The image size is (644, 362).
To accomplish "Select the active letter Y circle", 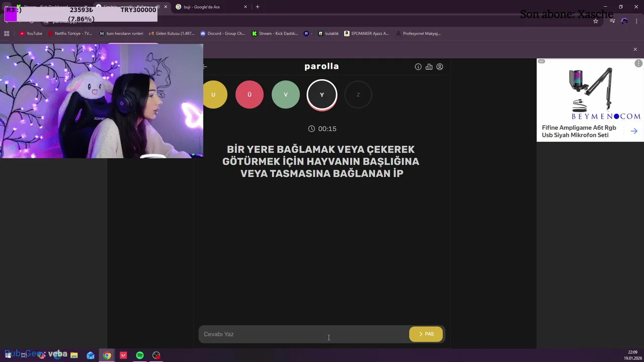I will coord(322,95).
